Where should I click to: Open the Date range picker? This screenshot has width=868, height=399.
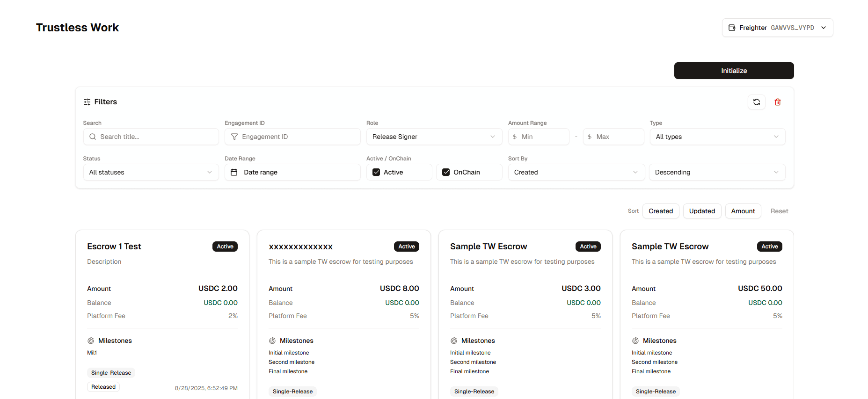tap(292, 172)
